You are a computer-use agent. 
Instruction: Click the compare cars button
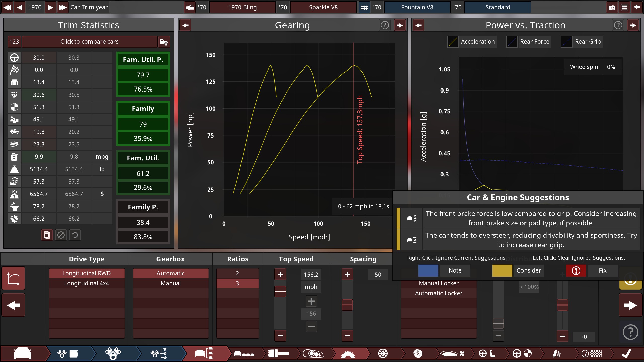coord(90,42)
